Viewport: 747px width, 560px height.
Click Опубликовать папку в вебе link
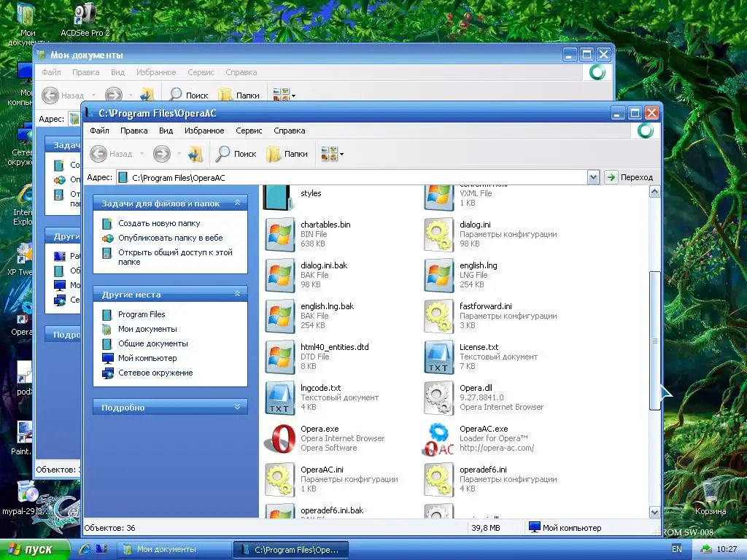click(171, 238)
